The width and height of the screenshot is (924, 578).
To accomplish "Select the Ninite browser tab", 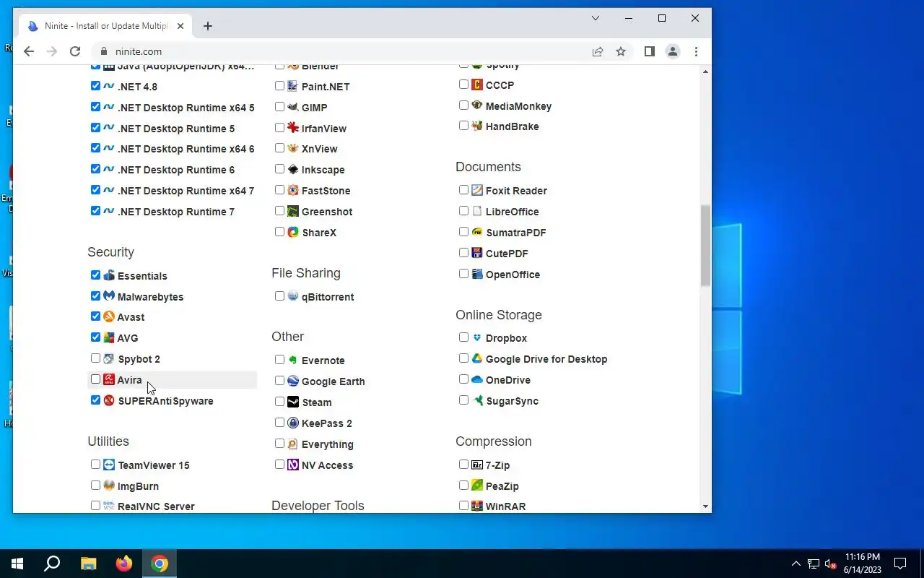I will coord(107,26).
